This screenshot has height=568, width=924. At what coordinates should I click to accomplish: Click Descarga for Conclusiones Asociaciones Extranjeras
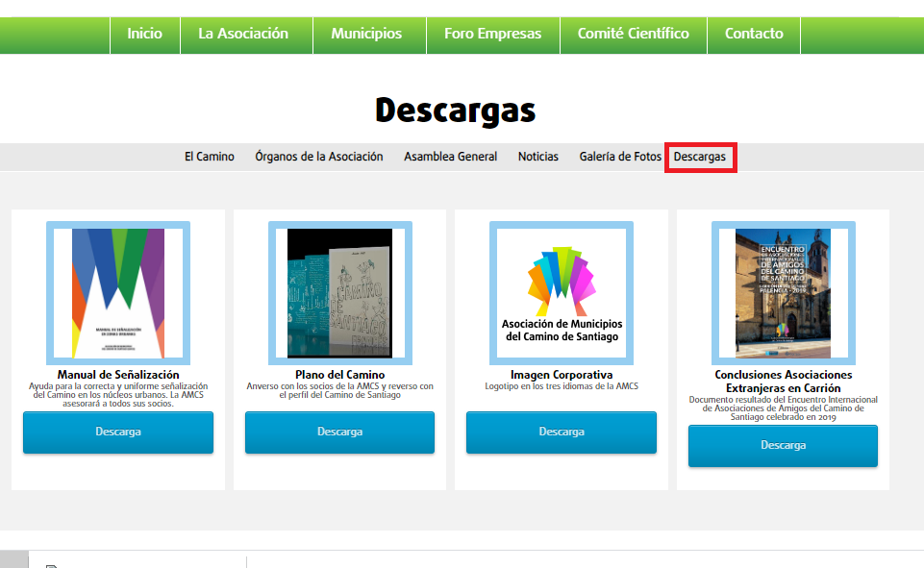tap(783, 446)
